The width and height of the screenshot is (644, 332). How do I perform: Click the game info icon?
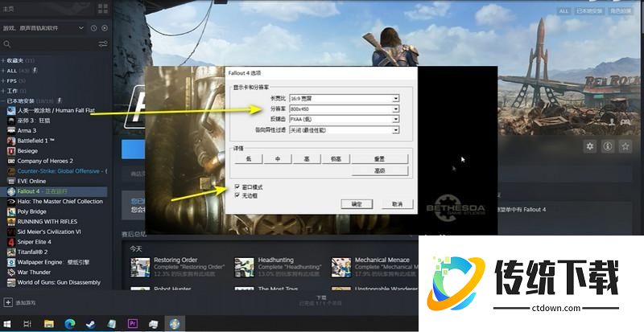click(608, 146)
